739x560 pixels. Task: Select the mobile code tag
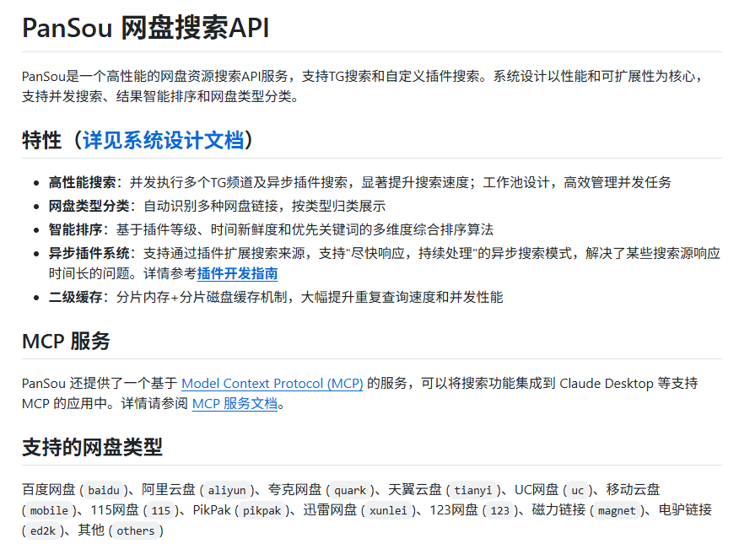coord(48,510)
